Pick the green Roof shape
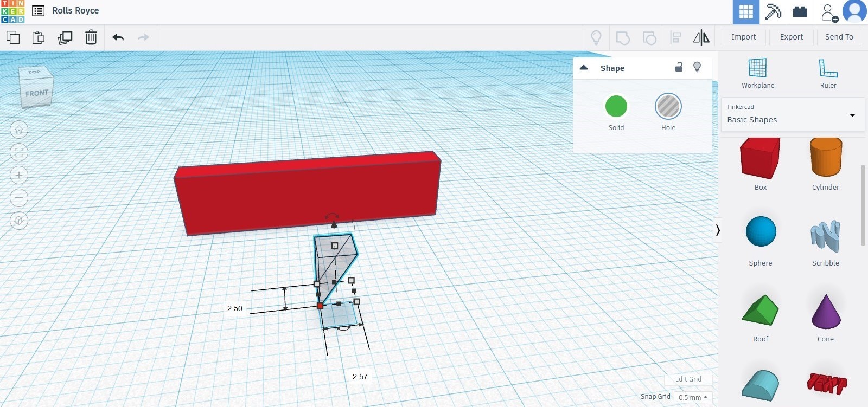The width and height of the screenshot is (868, 407). click(760, 310)
